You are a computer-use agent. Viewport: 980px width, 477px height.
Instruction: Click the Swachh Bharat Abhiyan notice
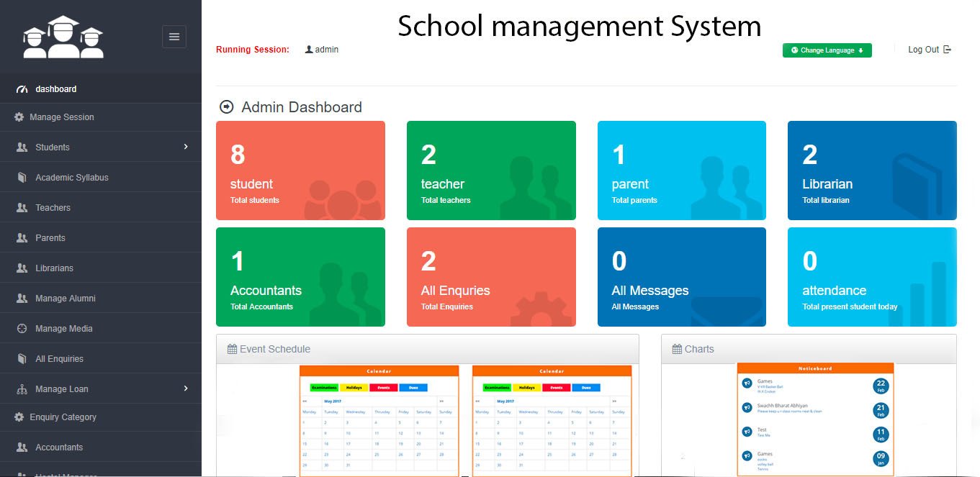pyautogui.click(x=782, y=406)
